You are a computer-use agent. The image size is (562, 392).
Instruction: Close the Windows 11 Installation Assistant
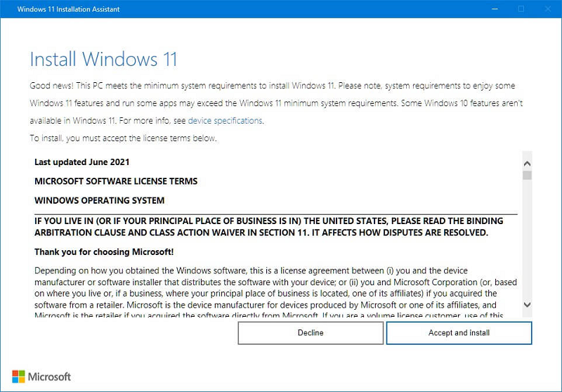click(549, 8)
